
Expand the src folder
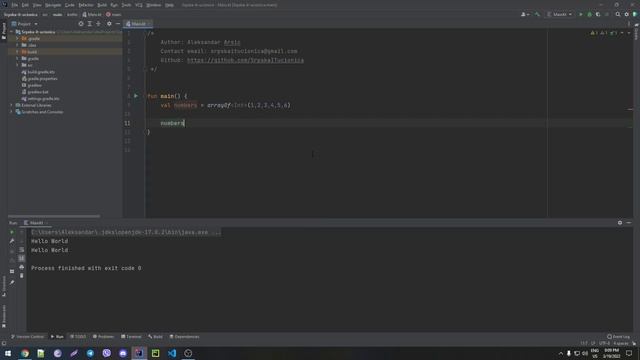pos(17,65)
